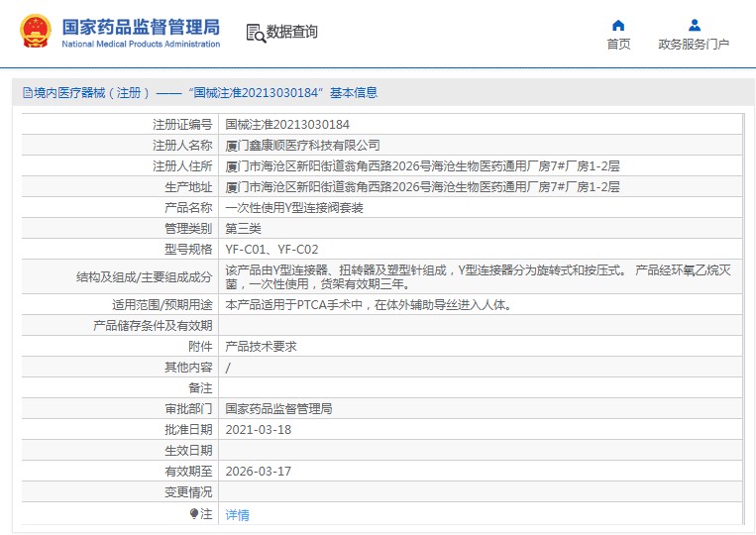Select registration number 国械注准20213030184 value cell
Viewport: 756px width, 535px height.
(287, 125)
